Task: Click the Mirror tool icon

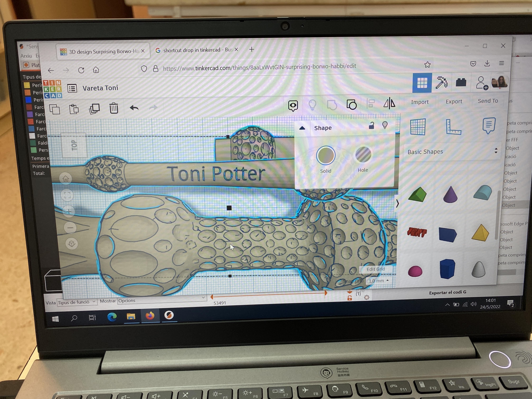Action: pos(389,103)
